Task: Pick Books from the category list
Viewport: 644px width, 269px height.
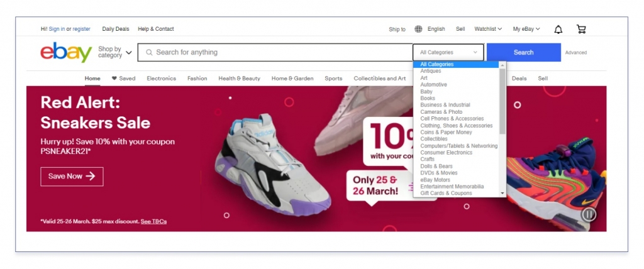Action: [x=428, y=98]
